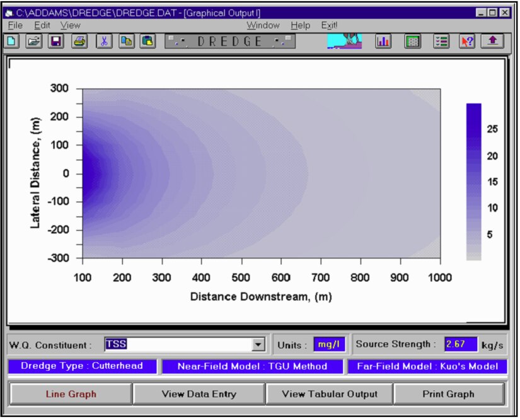Click the checklist data entry icon
Screen dimensions: 520x420
coord(441,42)
